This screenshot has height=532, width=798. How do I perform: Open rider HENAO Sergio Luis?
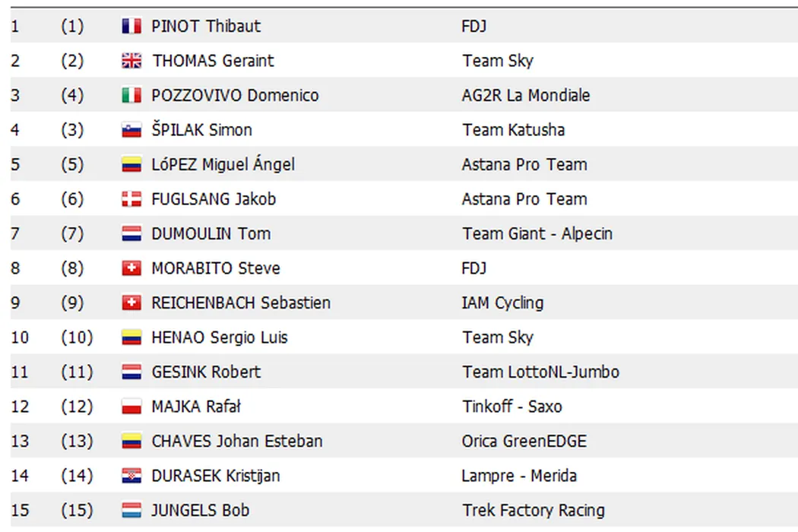click(220, 337)
